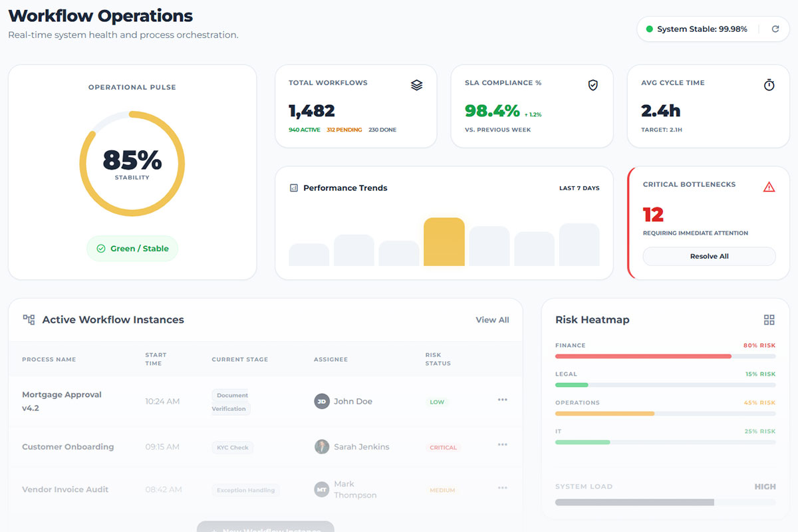Screen dimensions: 798x532
Task: Click the Vendor Invoice Audit process name
Action: [65, 489]
